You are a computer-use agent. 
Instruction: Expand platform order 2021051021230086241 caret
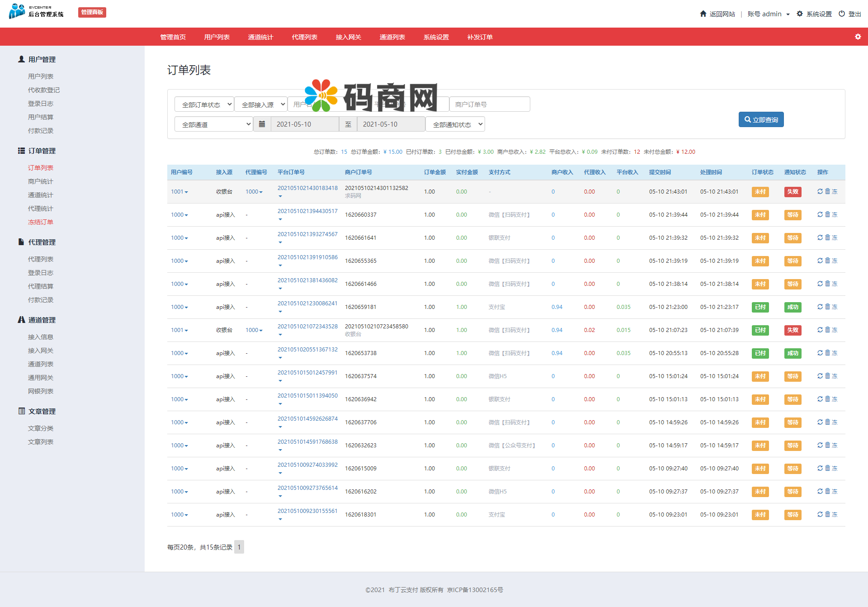pos(280,312)
